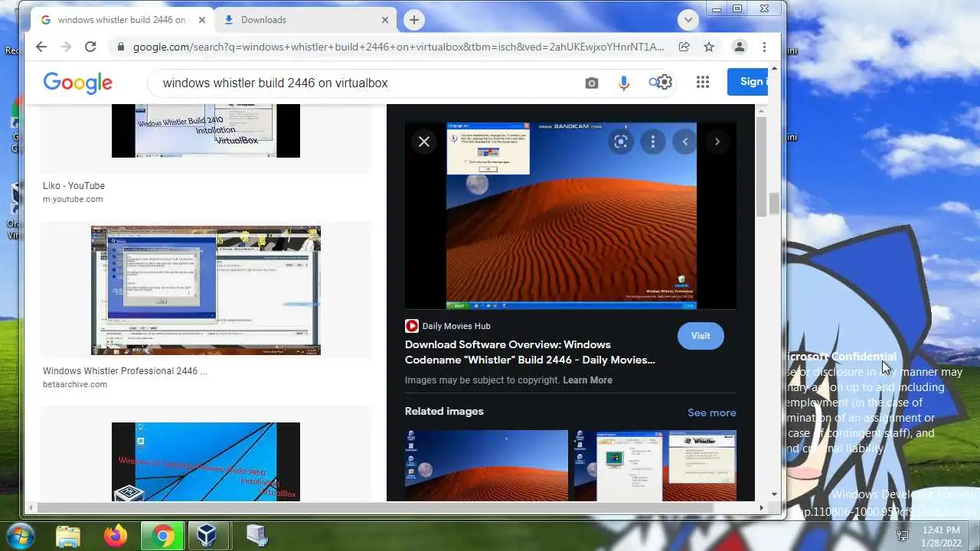Open File Explorer from taskbar
Viewport: 980px width, 551px height.
68,535
